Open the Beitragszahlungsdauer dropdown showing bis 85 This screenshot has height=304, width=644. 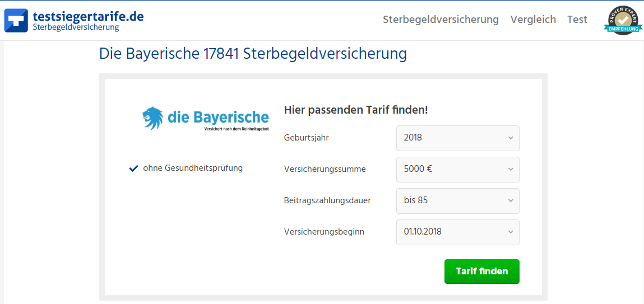coord(457,201)
